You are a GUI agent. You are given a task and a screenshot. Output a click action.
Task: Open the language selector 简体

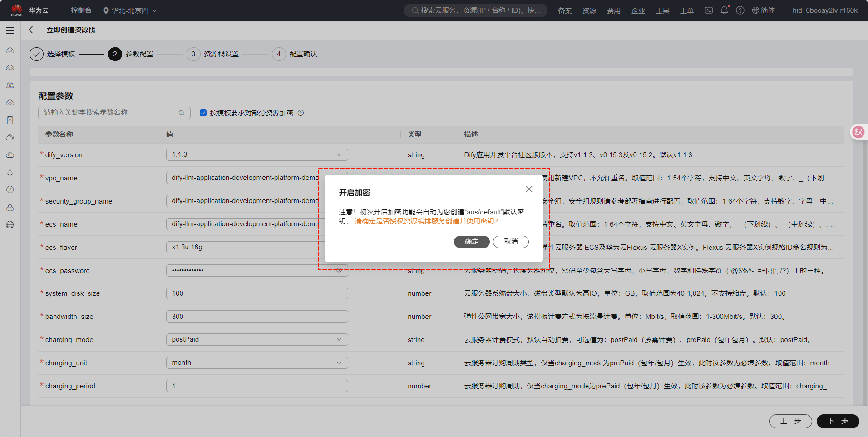763,10
